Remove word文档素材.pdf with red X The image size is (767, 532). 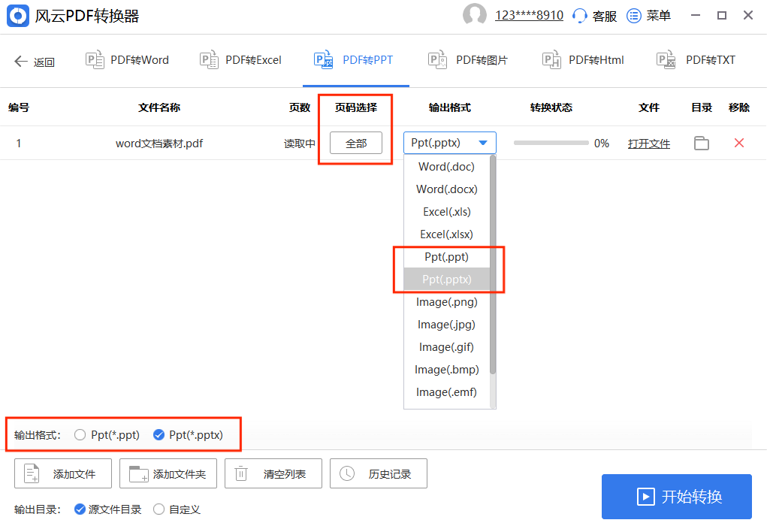coord(739,143)
